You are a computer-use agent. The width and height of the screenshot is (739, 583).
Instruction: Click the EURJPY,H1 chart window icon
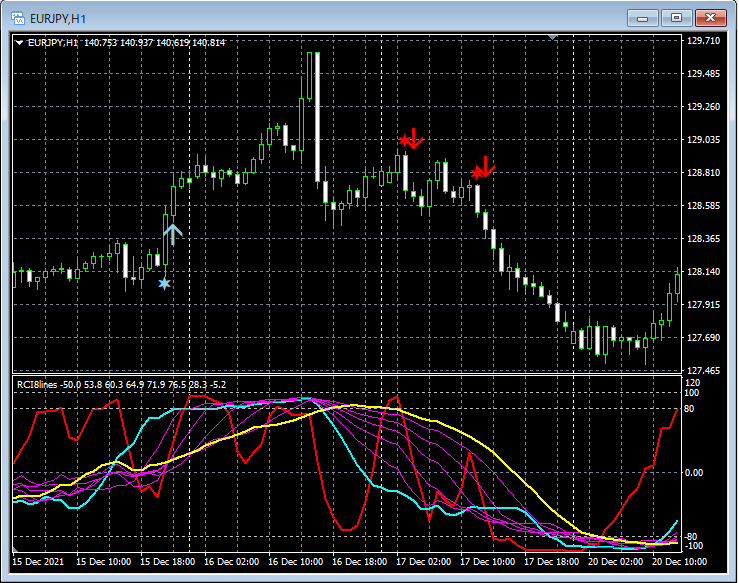tap(18, 18)
